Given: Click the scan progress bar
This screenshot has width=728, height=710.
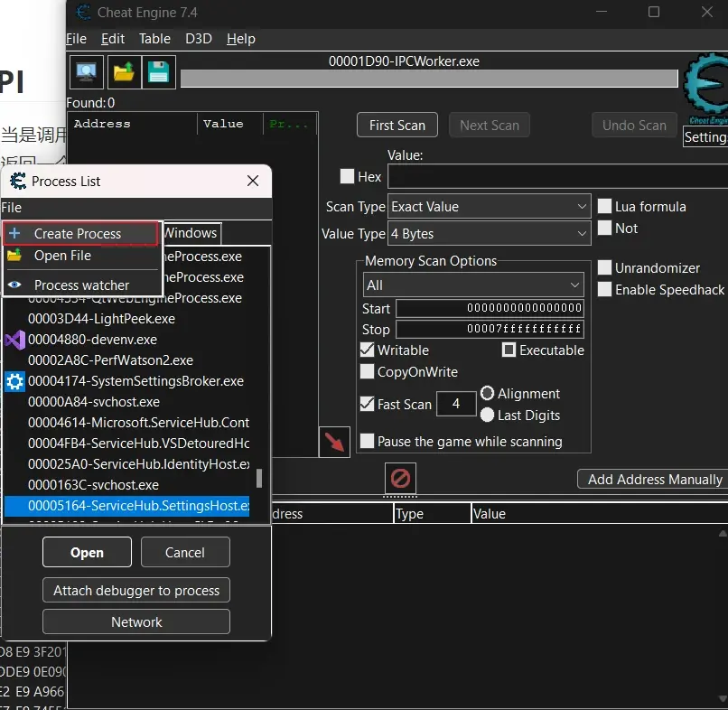Looking at the screenshot, I should click(x=429, y=79).
